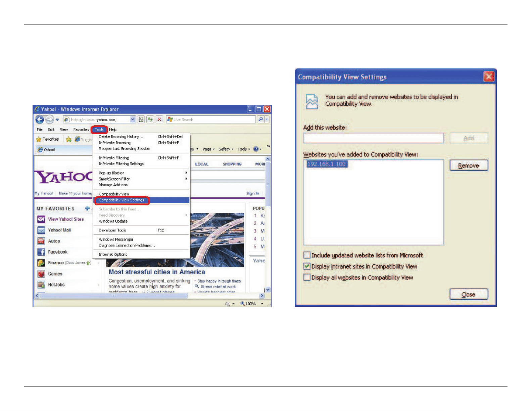
Task: Select Internet Options in Tools menu
Action: click(x=141, y=254)
